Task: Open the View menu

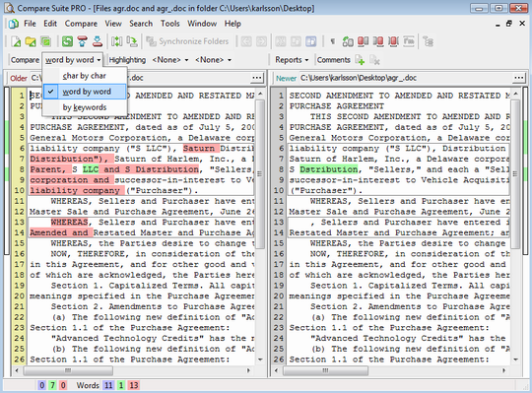Action: 113,24
